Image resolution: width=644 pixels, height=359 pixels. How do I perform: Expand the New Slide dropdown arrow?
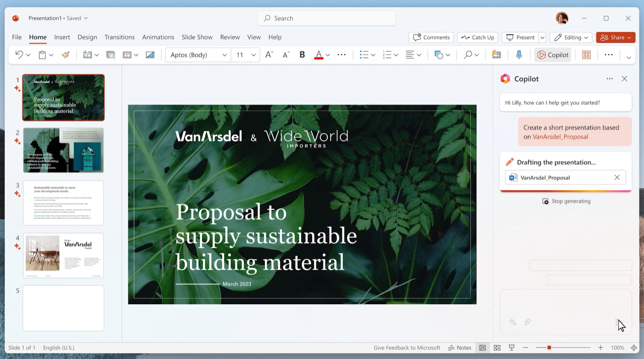97,55
